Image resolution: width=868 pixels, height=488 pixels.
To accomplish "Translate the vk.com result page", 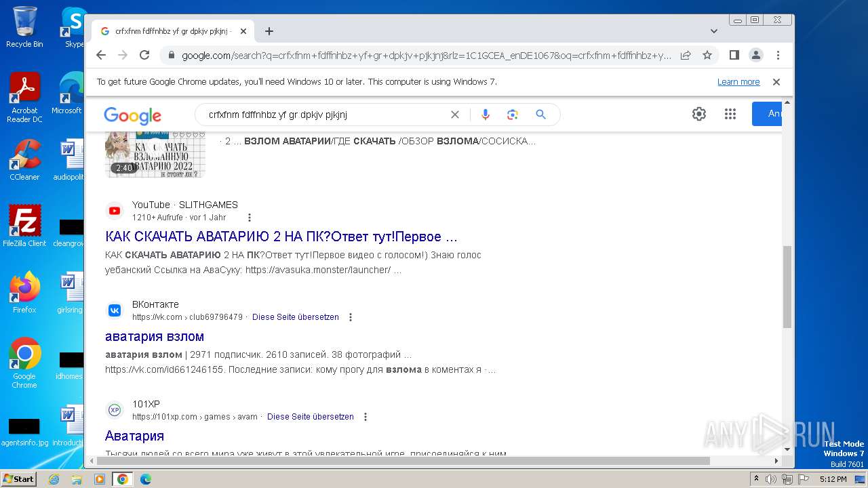I will (x=296, y=317).
